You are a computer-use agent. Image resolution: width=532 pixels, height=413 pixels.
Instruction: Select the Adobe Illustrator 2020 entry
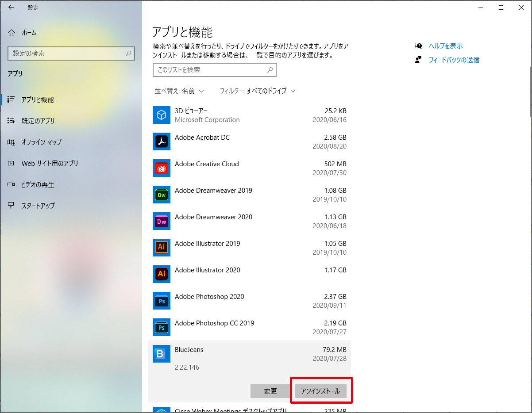[250, 274]
